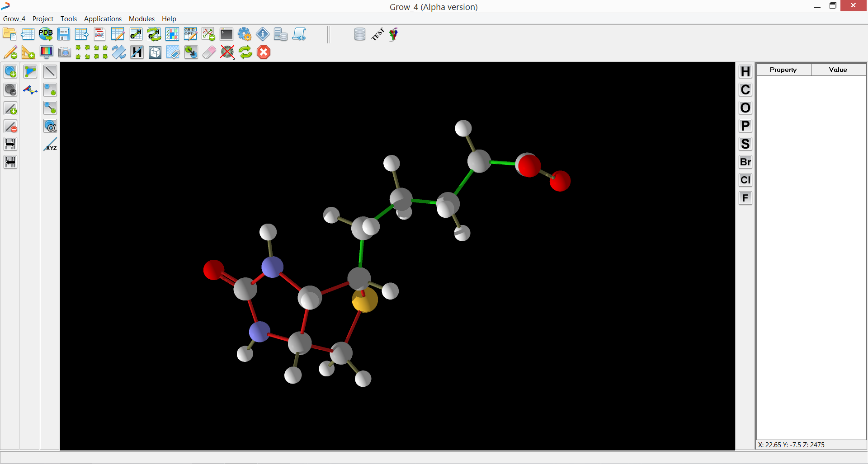868x464 pixels.
Task: Open settings with the blue gears icon
Action: (245, 34)
